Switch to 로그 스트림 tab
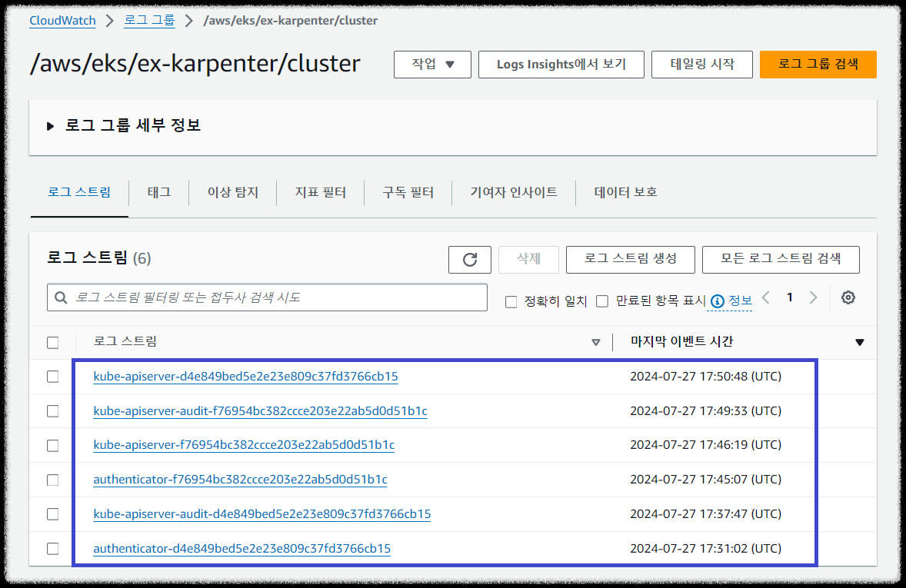 pos(79,192)
